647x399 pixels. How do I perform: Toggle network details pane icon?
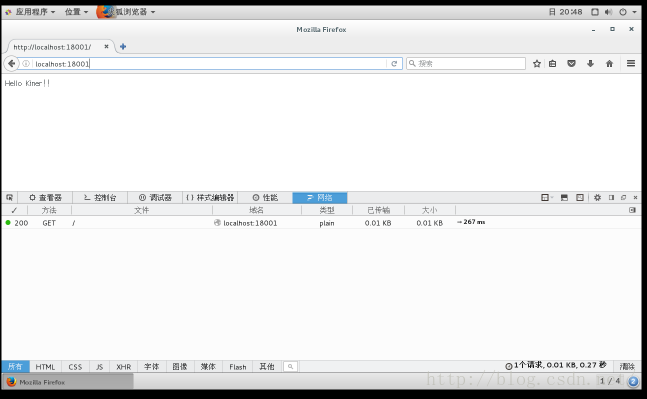point(632,210)
